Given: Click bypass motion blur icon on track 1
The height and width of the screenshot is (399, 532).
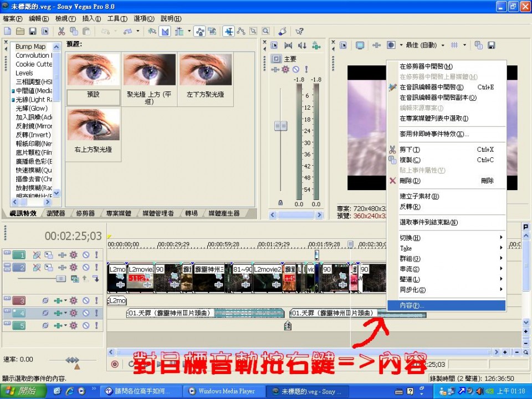Looking at the screenshot, I should [x=37, y=255].
